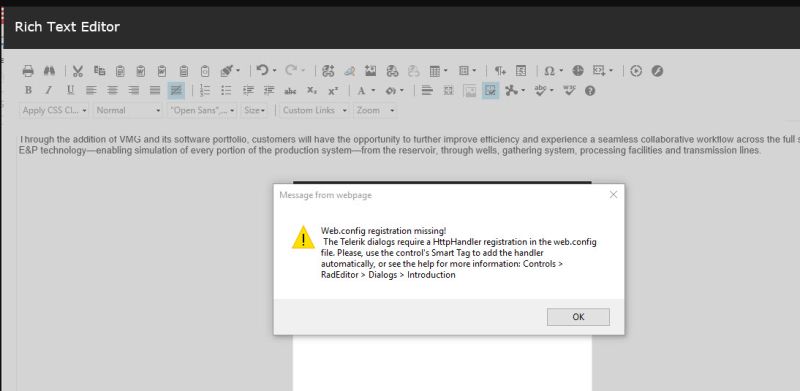The image size is (800, 391).
Task: Toggle the highlighted remove alignment button
Action: click(x=176, y=90)
